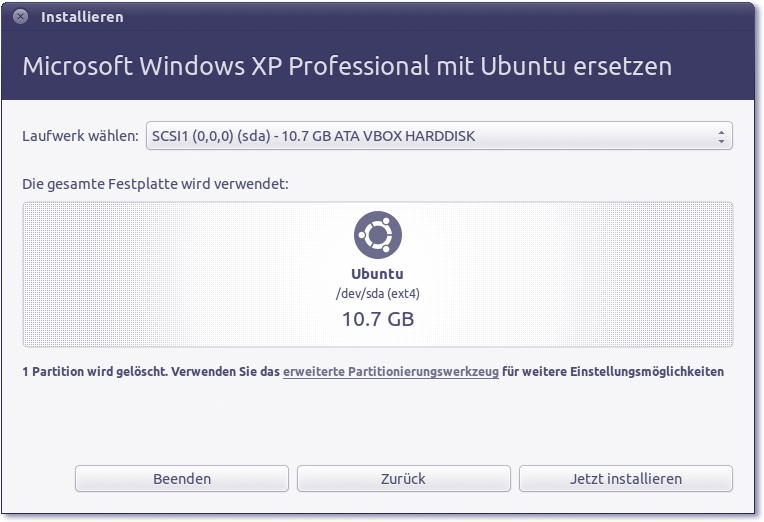Viewport: 764px width, 522px height.
Task: Select the bold Ubuntu partition name
Action: coord(378,273)
